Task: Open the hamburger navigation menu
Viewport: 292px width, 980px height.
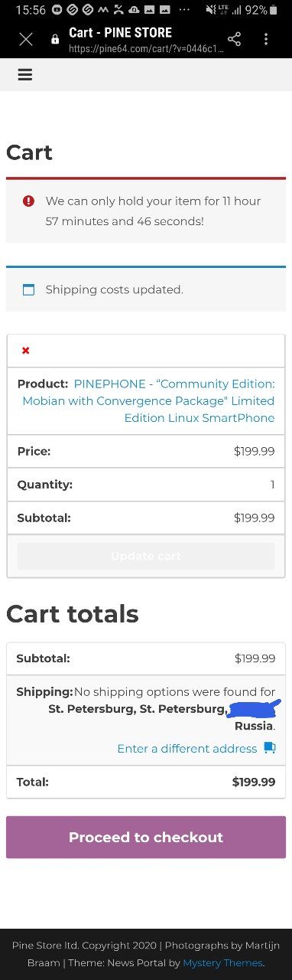Action: tap(24, 74)
